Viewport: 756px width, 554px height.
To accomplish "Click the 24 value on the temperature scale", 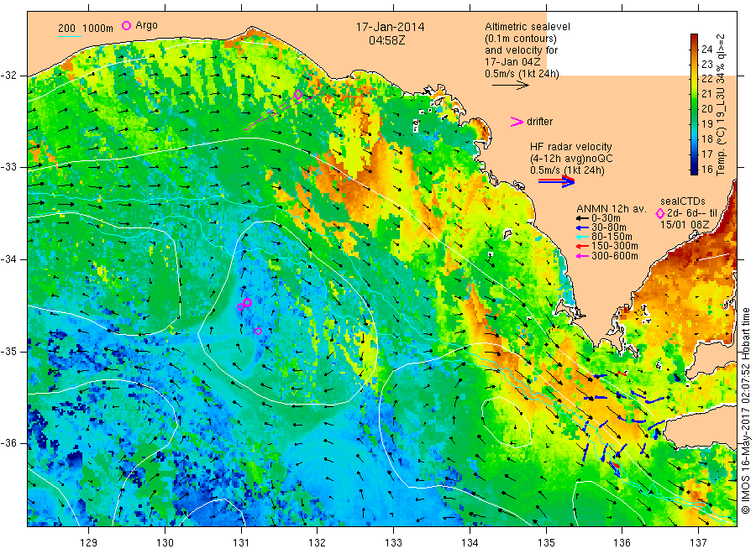I will (x=706, y=49).
